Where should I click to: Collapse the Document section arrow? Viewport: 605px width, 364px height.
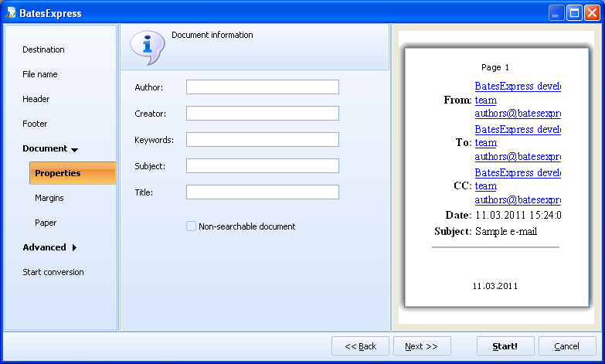pos(75,149)
